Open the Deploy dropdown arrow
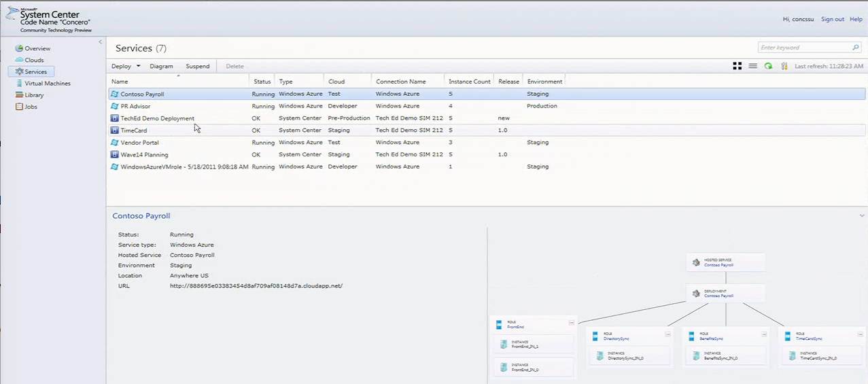The height and width of the screenshot is (384, 868). pyautogui.click(x=138, y=67)
